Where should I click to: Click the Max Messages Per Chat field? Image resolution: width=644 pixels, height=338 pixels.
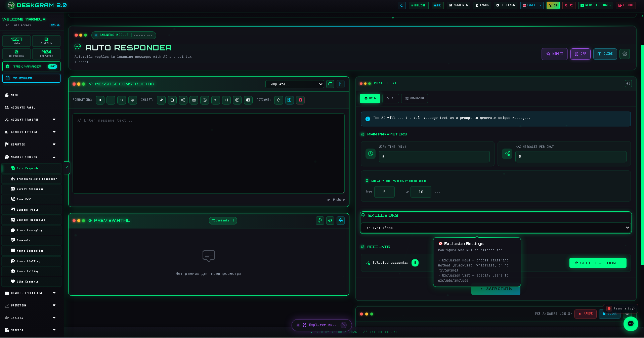tap(571, 157)
